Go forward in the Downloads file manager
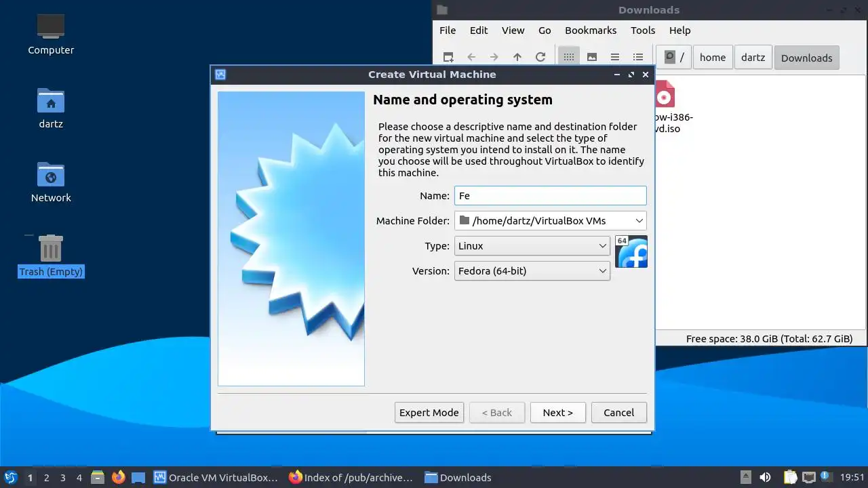Viewport: 868px width, 488px height. [494, 58]
